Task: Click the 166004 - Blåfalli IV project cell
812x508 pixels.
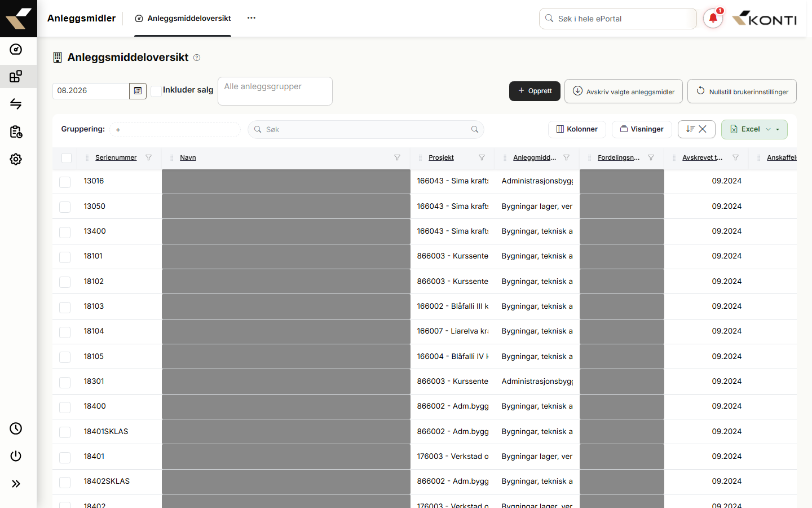Action: [453, 357]
